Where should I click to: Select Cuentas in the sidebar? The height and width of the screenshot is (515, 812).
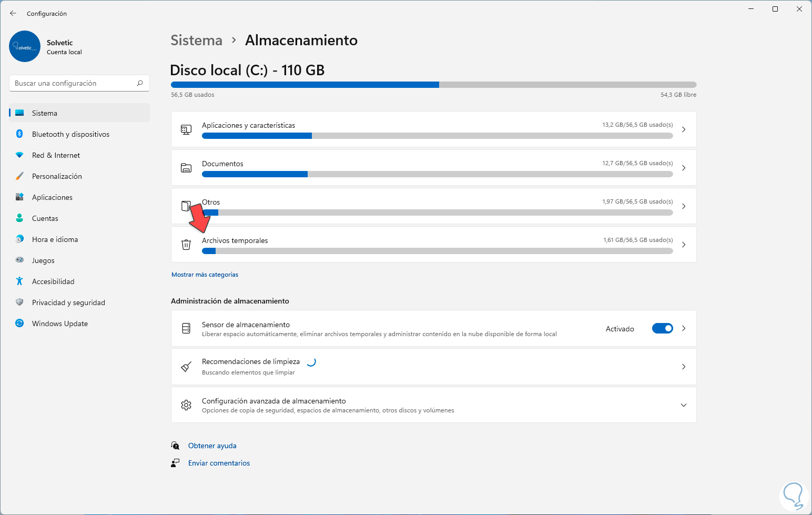[x=45, y=218]
